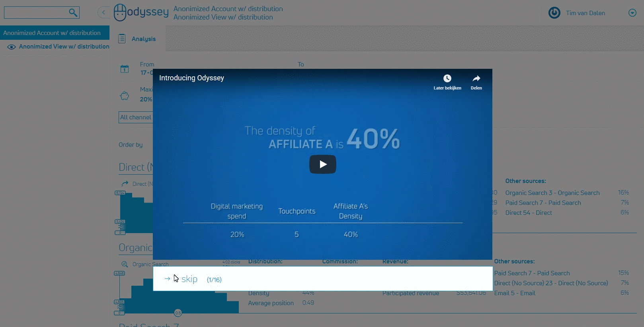
Task: Click the Later bekijken clock icon
Action: pos(447,78)
